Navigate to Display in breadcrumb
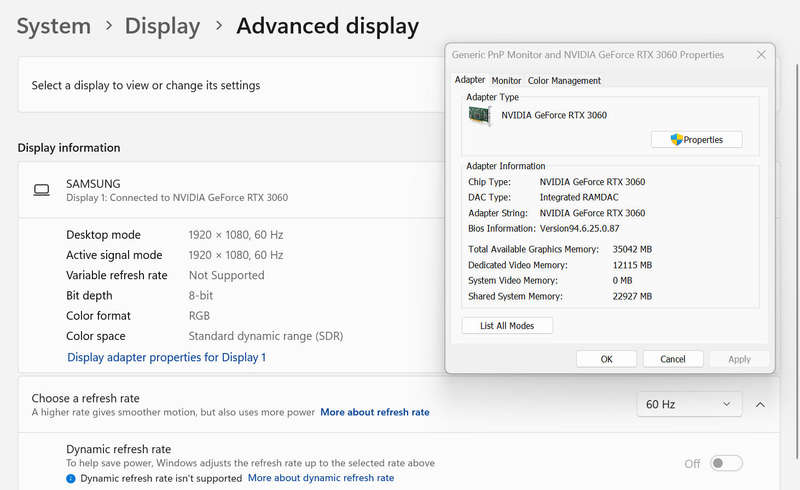Screen dimensions: 800x490 [162, 26]
